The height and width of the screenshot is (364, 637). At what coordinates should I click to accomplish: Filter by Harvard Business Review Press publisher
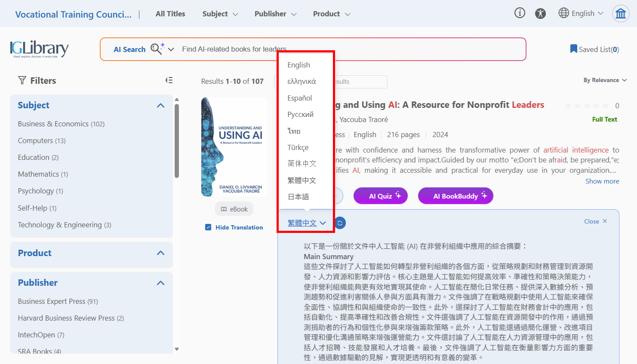coord(71,318)
